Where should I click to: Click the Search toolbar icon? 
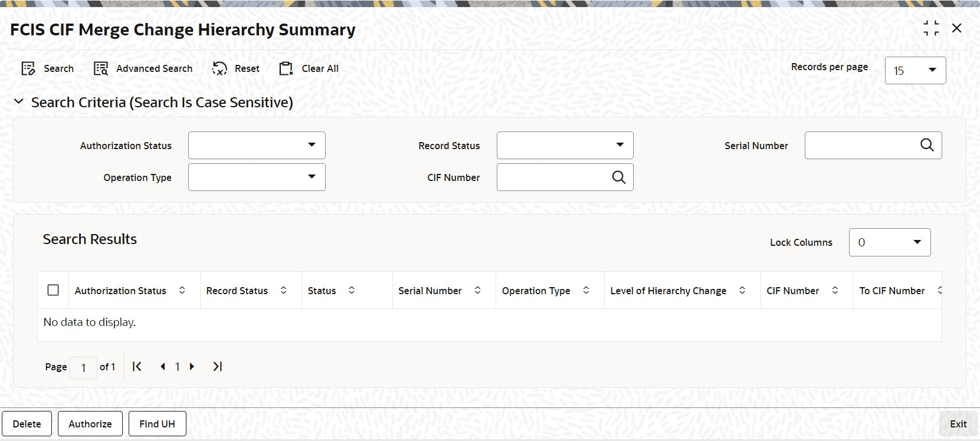click(28, 69)
